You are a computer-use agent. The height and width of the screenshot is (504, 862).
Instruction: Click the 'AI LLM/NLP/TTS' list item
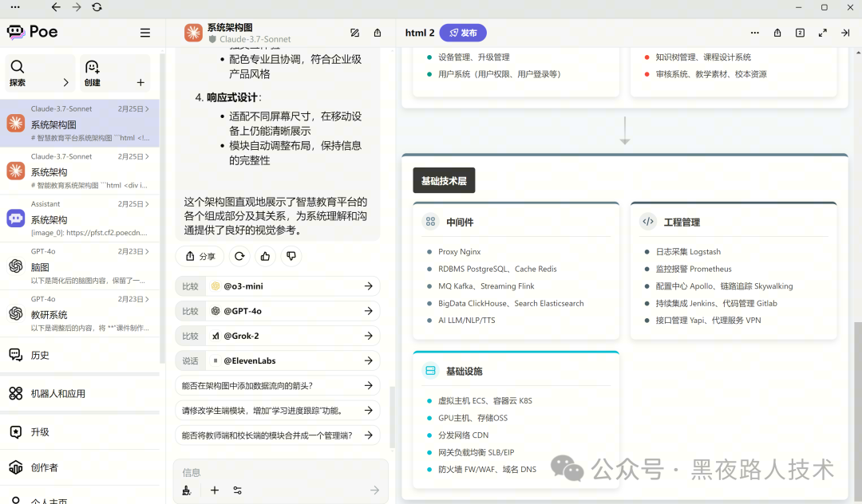tap(467, 320)
